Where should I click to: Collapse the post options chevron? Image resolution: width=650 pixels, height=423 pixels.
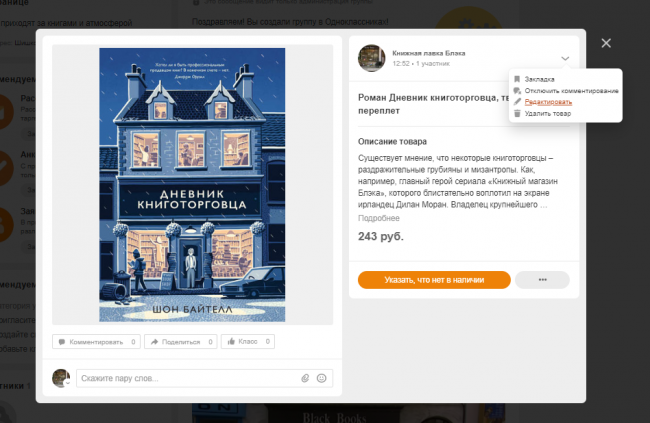pos(565,58)
